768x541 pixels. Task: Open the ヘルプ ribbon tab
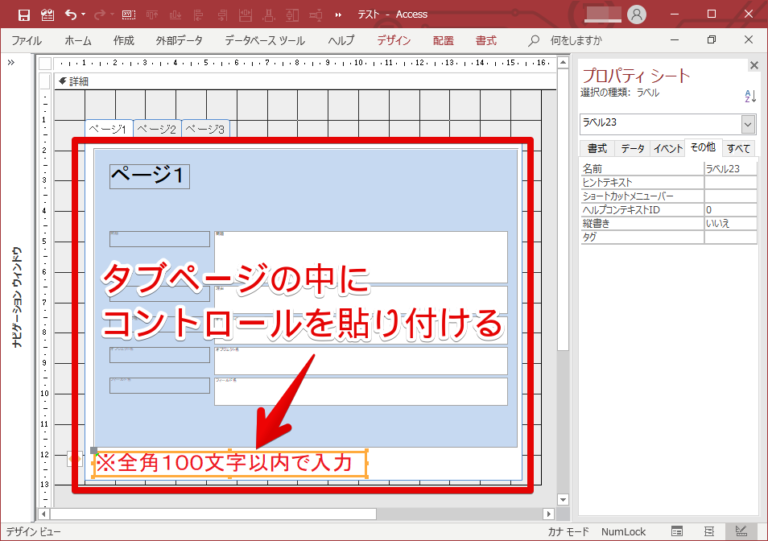tap(341, 41)
